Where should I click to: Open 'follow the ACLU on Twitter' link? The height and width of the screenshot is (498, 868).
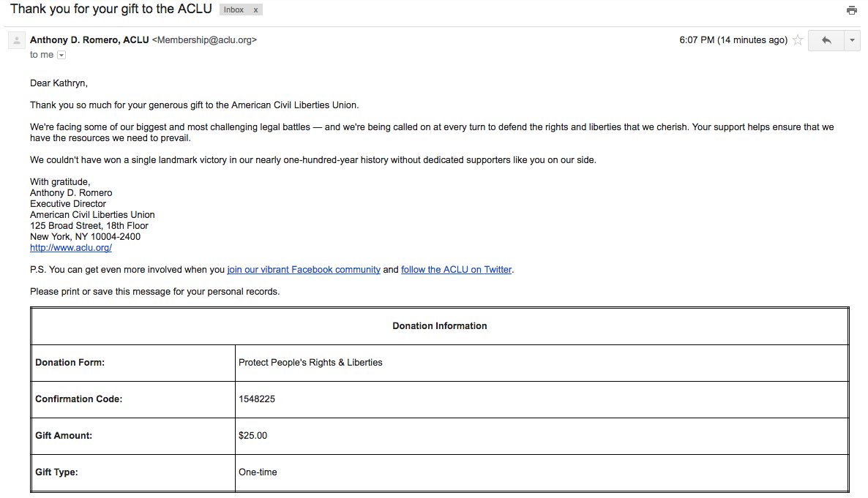tap(456, 269)
